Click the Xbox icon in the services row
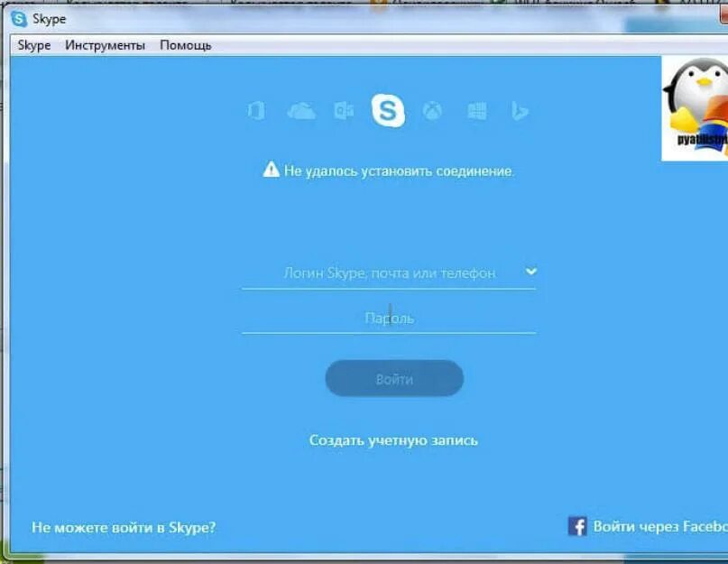This screenshot has width=728, height=564. [432, 111]
